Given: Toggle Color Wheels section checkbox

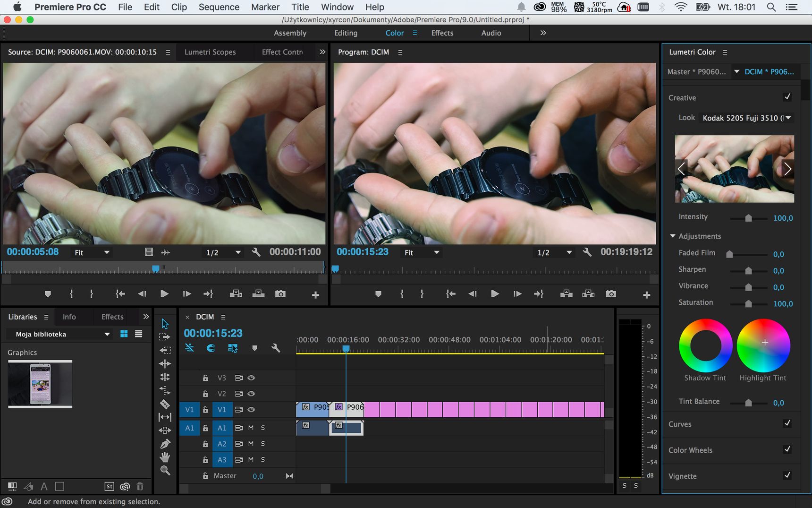Looking at the screenshot, I should [787, 449].
